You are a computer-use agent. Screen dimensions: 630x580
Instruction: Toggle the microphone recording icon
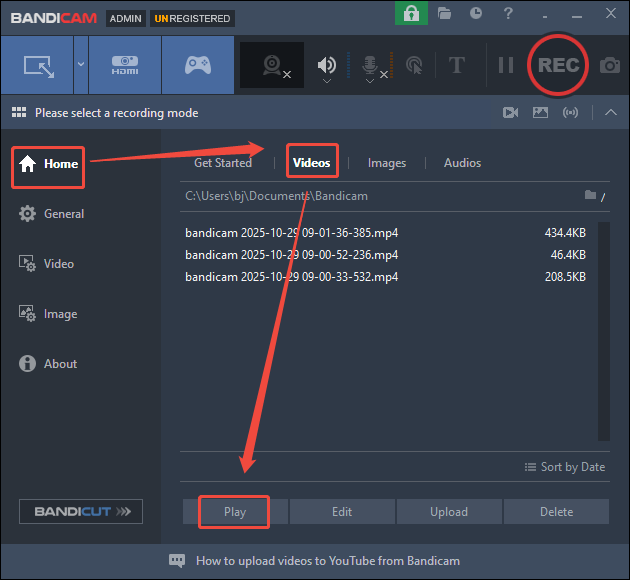(x=370, y=65)
